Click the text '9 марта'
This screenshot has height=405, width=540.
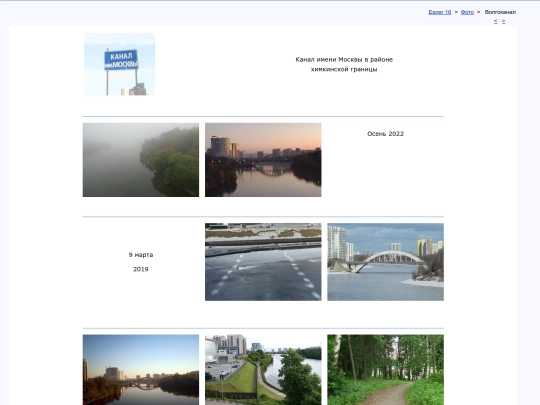pos(141,255)
